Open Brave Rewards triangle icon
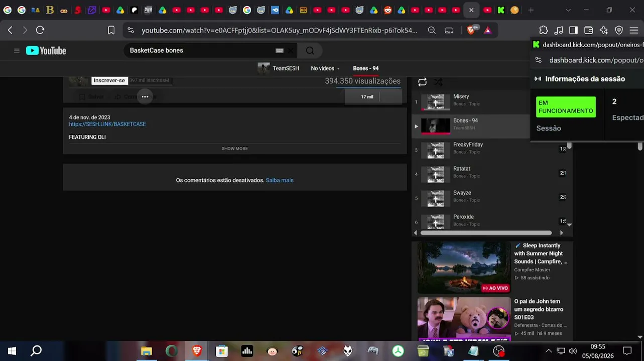The width and height of the screenshot is (644, 361). pos(487,30)
